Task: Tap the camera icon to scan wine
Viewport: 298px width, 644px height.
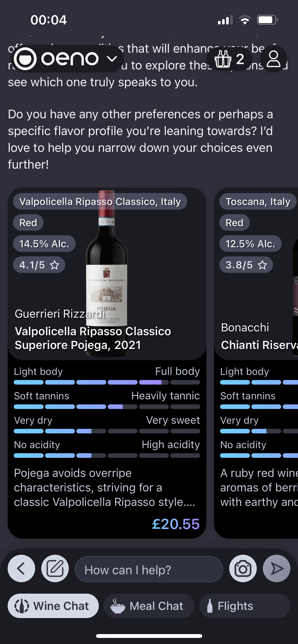Action: click(x=243, y=568)
